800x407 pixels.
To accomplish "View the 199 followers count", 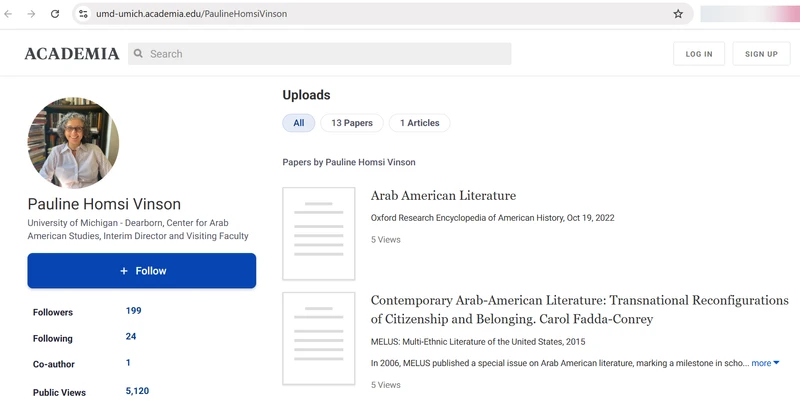I will click(x=134, y=311).
